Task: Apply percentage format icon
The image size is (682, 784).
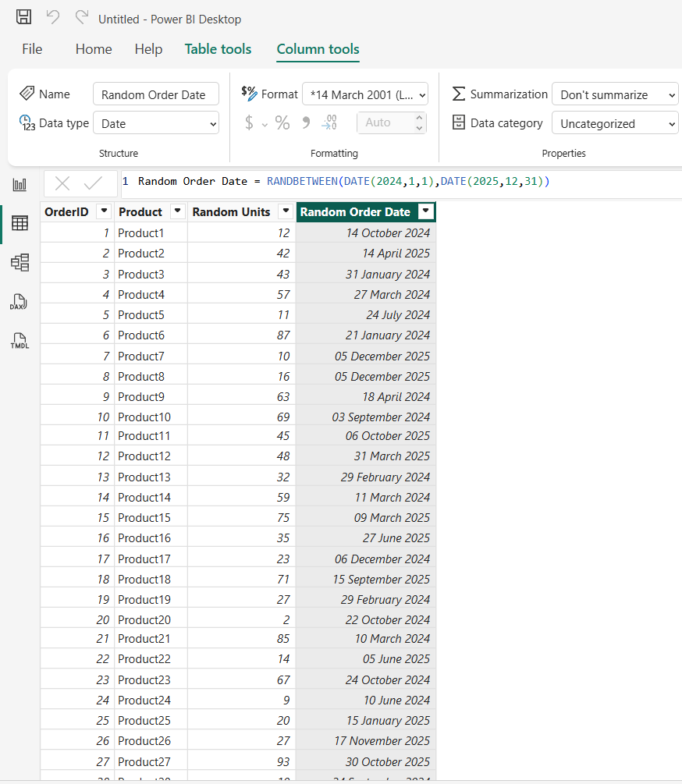Action: pyautogui.click(x=282, y=122)
